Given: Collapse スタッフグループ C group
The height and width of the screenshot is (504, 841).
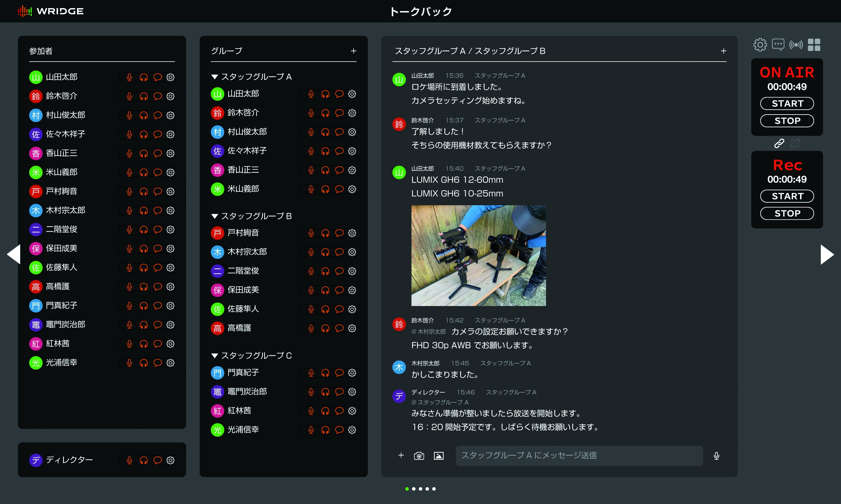Looking at the screenshot, I should [x=214, y=356].
